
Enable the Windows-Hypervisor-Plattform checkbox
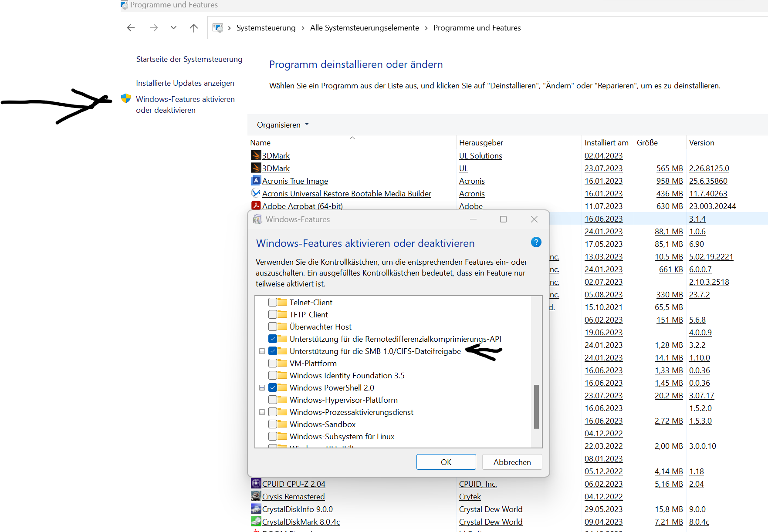(x=273, y=400)
